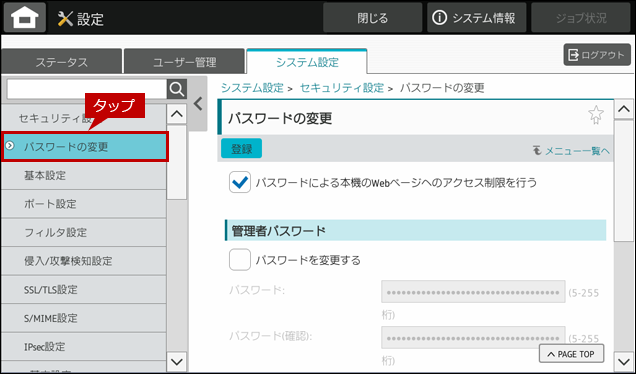This screenshot has width=636, height=374.
Task: Select パスワードの変更 in side menu
Action: pyautogui.click(x=84, y=146)
